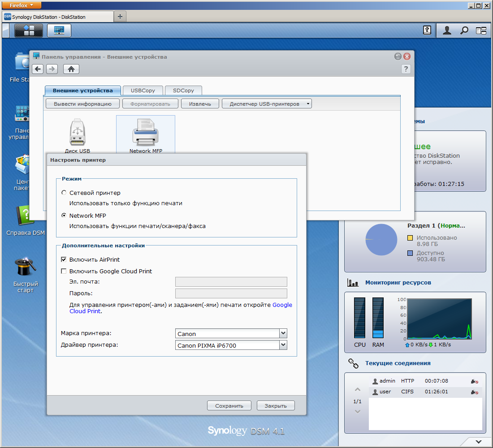Open Мониторинг ресурсов widget title

[398, 283]
